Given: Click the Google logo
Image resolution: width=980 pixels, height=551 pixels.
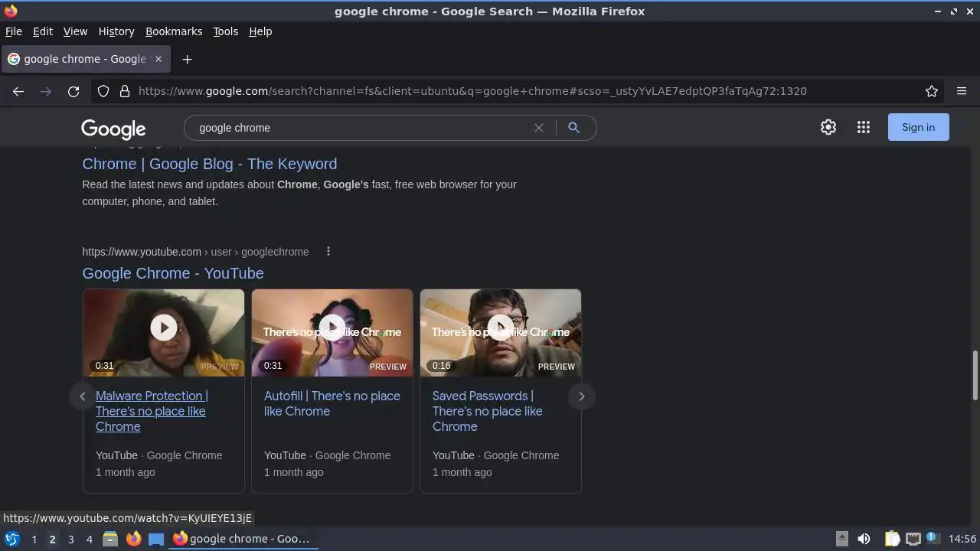Looking at the screenshot, I should tap(113, 129).
